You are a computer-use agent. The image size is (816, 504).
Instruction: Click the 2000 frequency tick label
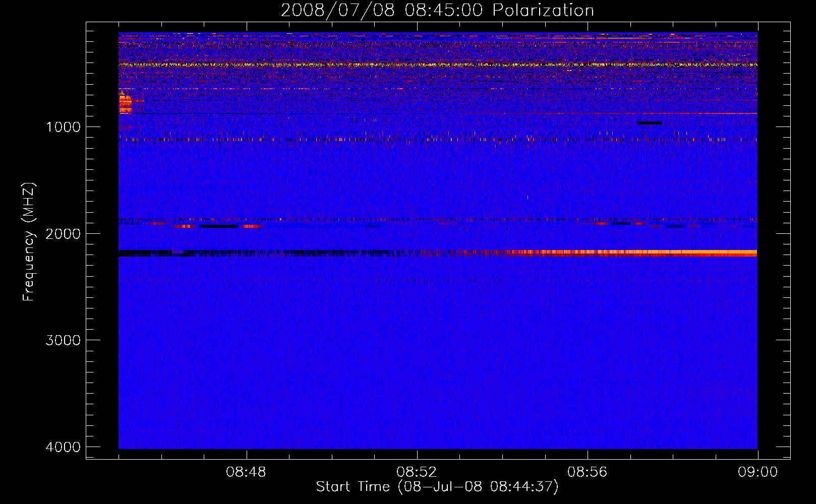(x=63, y=234)
